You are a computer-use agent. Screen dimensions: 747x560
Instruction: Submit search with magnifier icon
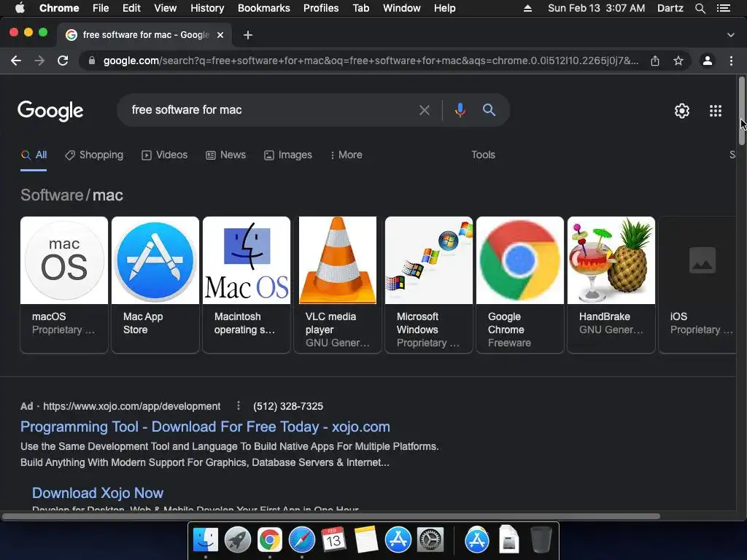489,110
